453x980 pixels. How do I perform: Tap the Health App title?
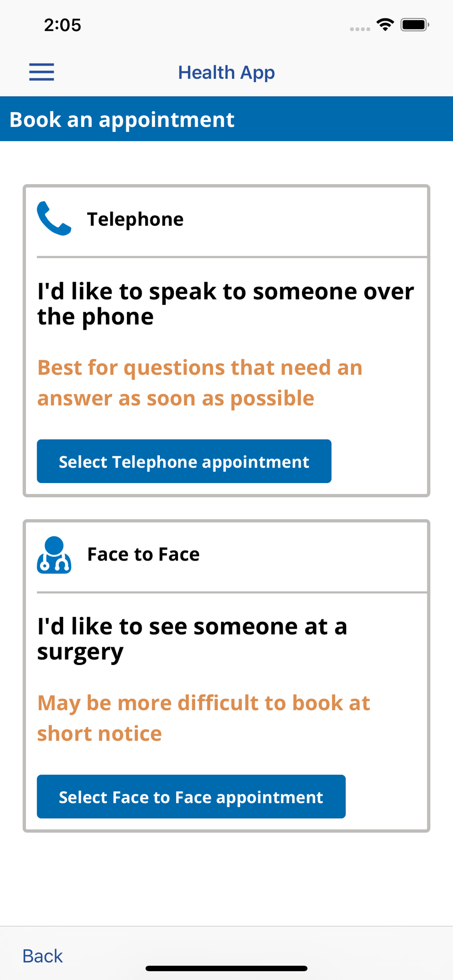click(226, 73)
